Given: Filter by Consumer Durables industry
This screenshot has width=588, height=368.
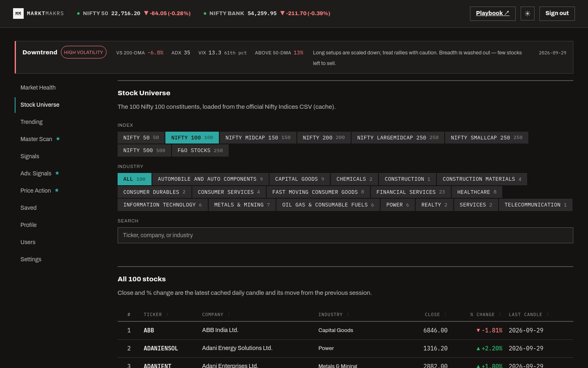Looking at the screenshot, I should tap(154, 192).
